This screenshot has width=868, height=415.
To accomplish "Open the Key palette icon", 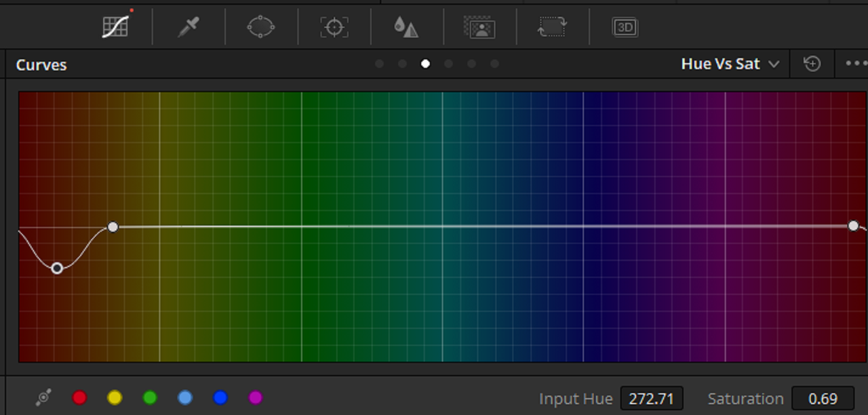I will (480, 27).
